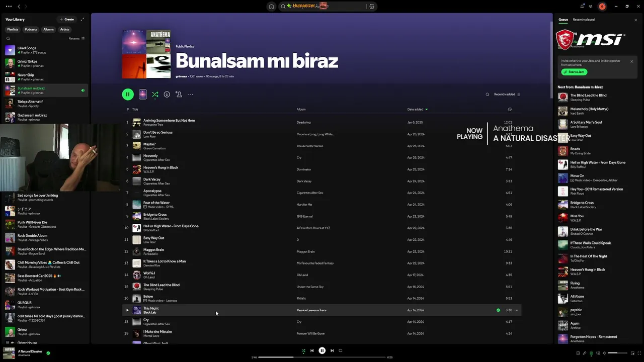Download the Bunalsam mı biraz playlist

pos(167,94)
